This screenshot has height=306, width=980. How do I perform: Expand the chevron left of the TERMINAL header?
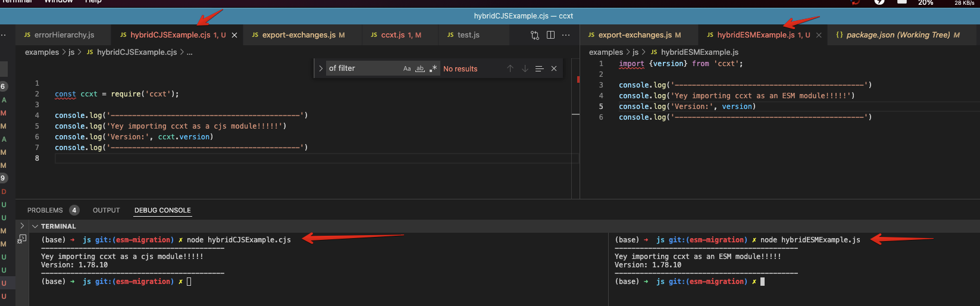pos(22,226)
